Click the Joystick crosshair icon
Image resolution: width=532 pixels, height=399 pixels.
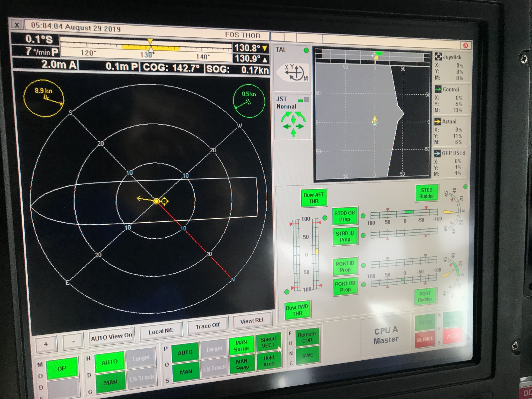438,56
